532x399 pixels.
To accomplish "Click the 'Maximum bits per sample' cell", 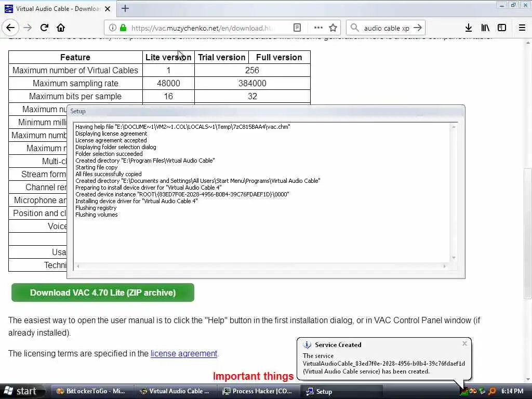I will [75, 96].
